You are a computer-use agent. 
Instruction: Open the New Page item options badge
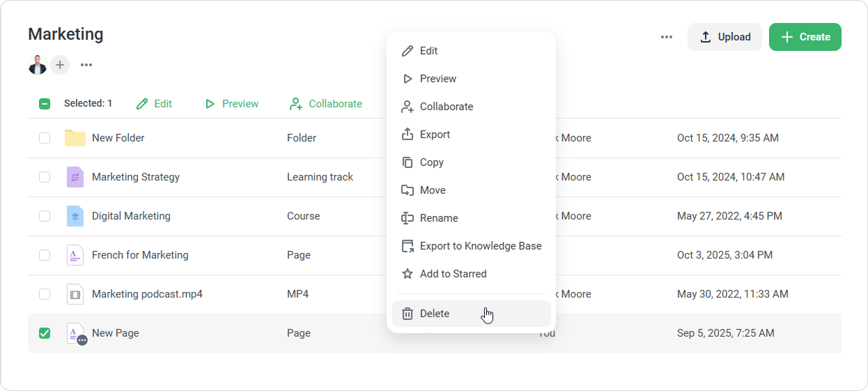pyautogui.click(x=82, y=340)
